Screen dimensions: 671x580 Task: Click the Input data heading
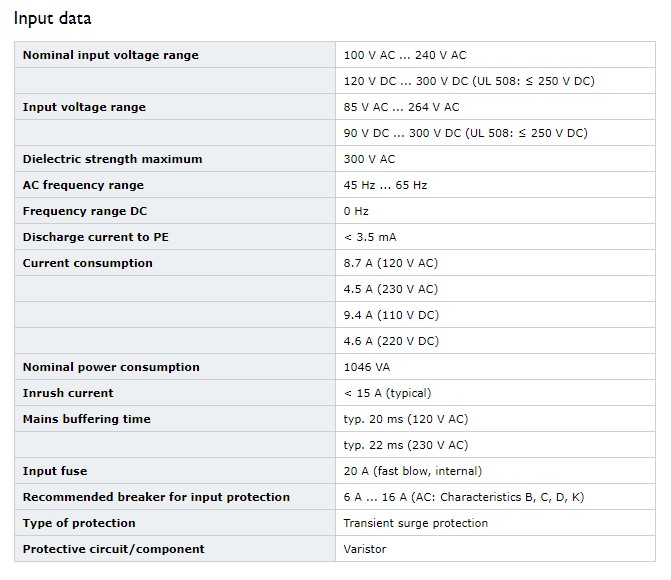tap(52, 18)
